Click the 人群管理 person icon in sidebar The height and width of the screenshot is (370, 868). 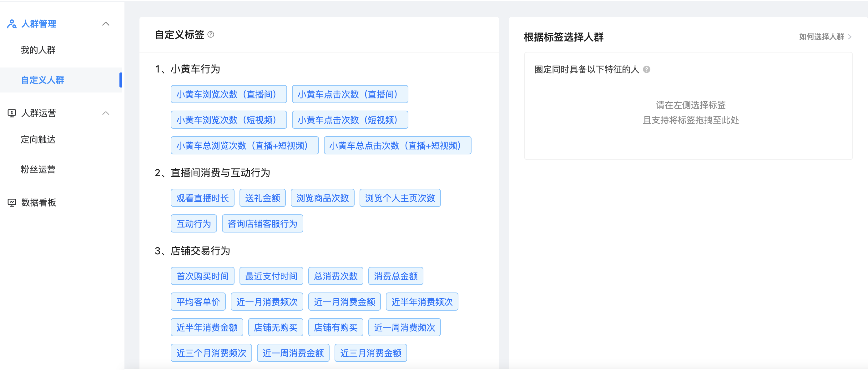pos(12,24)
